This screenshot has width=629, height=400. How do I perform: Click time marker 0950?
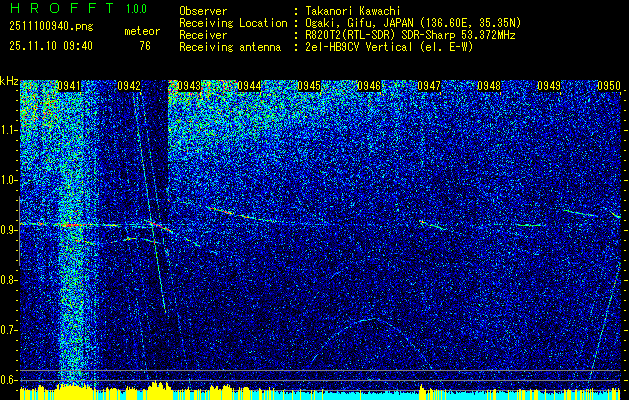tap(609, 86)
